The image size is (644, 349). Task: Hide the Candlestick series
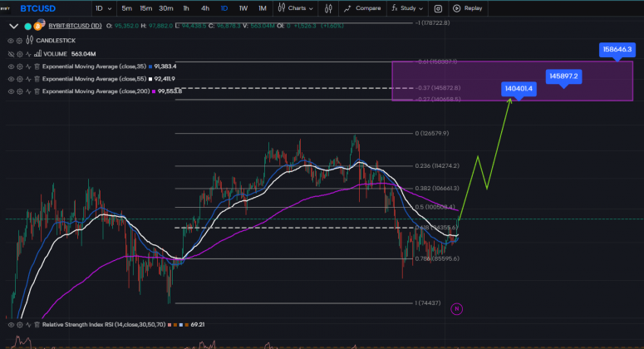coord(11,39)
